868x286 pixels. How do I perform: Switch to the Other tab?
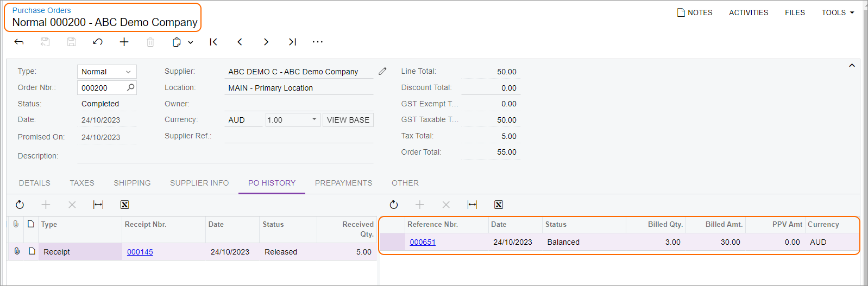pyautogui.click(x=405, y=183)
